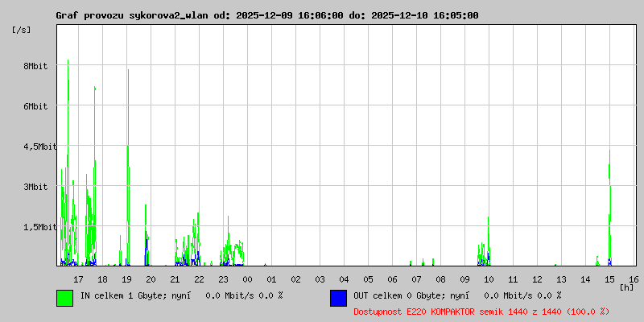The height and width of the screenshot is (322, 644).
Task: Click hour 19 on the x-axis
Action: pos(127,279)
